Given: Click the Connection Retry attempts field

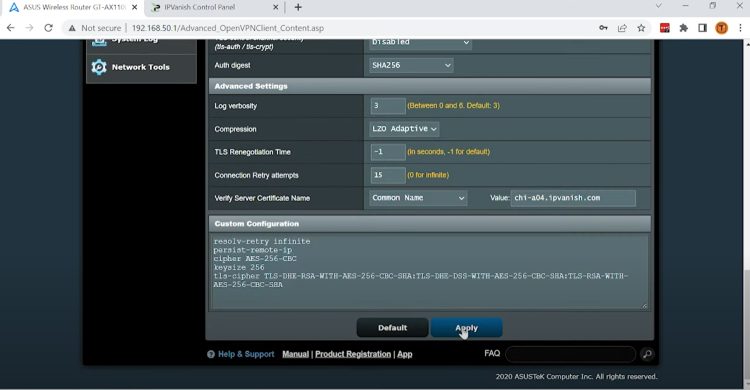Looking at the screenshot, I should point(388,175).
